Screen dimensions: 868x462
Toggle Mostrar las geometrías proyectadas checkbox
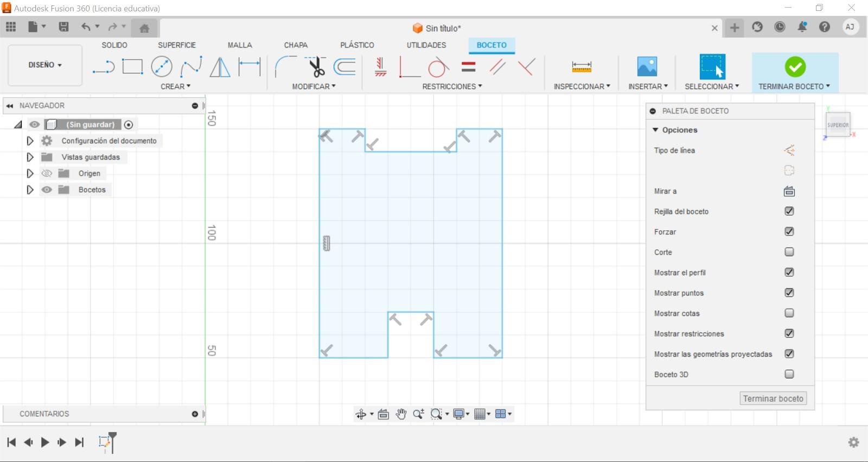pyautogui.click(x=789, y=354)
